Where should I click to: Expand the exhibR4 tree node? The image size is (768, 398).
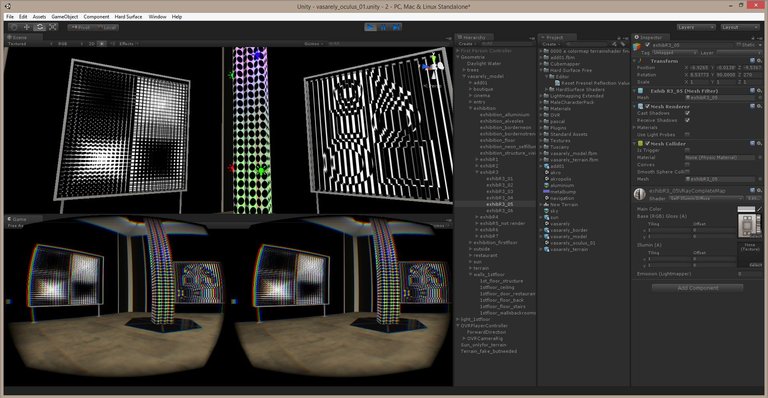477,217
